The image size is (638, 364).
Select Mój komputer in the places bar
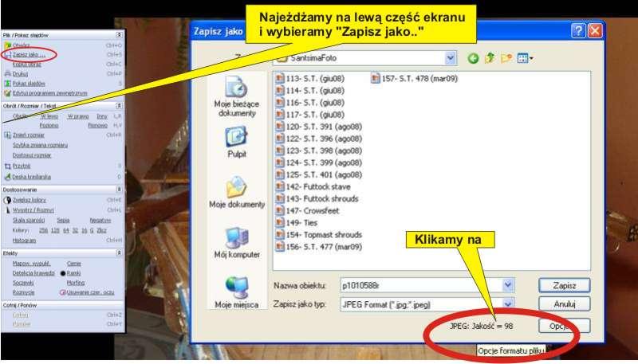coord(236,243)
